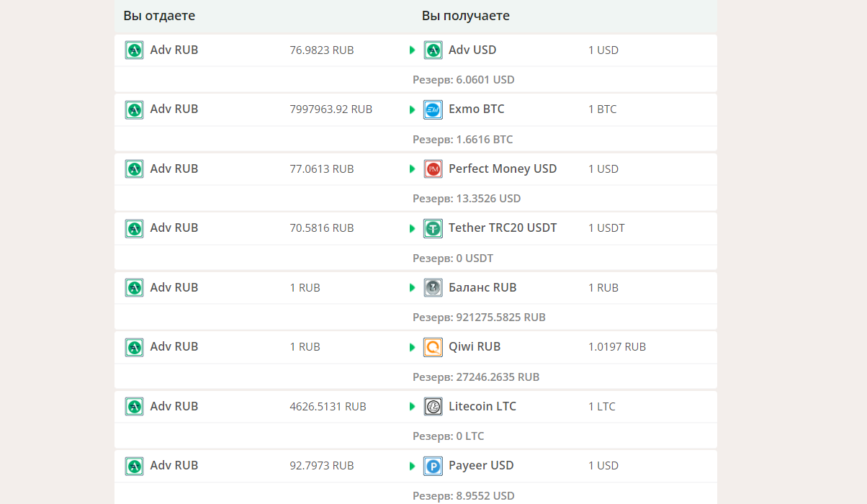Click Резерв: 13.3526 USD
Viewport: 867px width, 504px height.
pos(467,199)
